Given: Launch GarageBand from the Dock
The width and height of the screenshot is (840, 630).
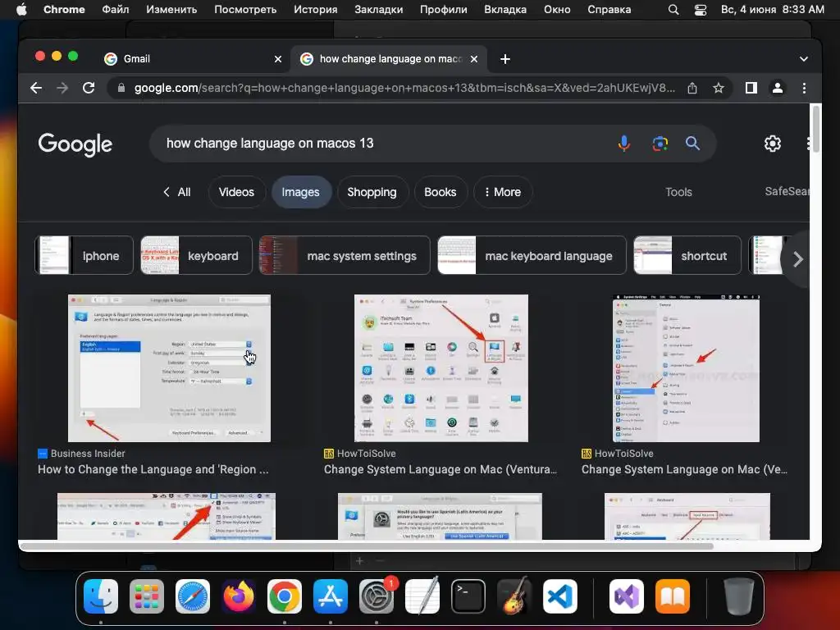Looking at the screenshot, I should tap(514, 596).
